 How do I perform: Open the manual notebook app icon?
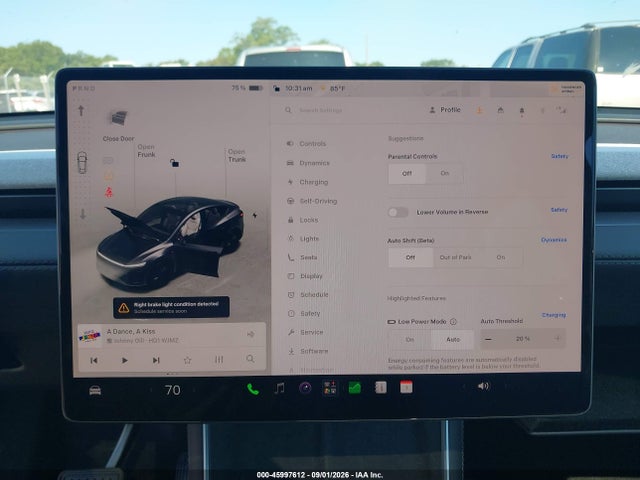pos(380,387)
